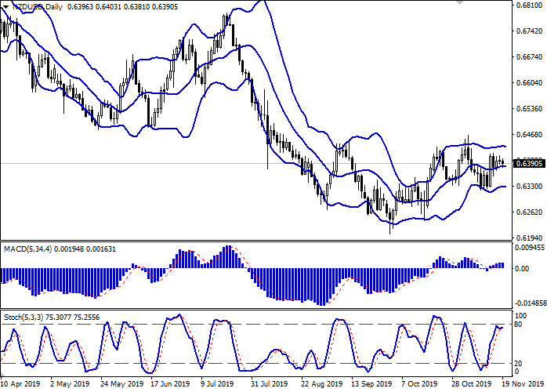The width and height of the screenshot is (547, 392).
Task: Click the 0.68100 price level on axis
Action: [x=530, y=5]
